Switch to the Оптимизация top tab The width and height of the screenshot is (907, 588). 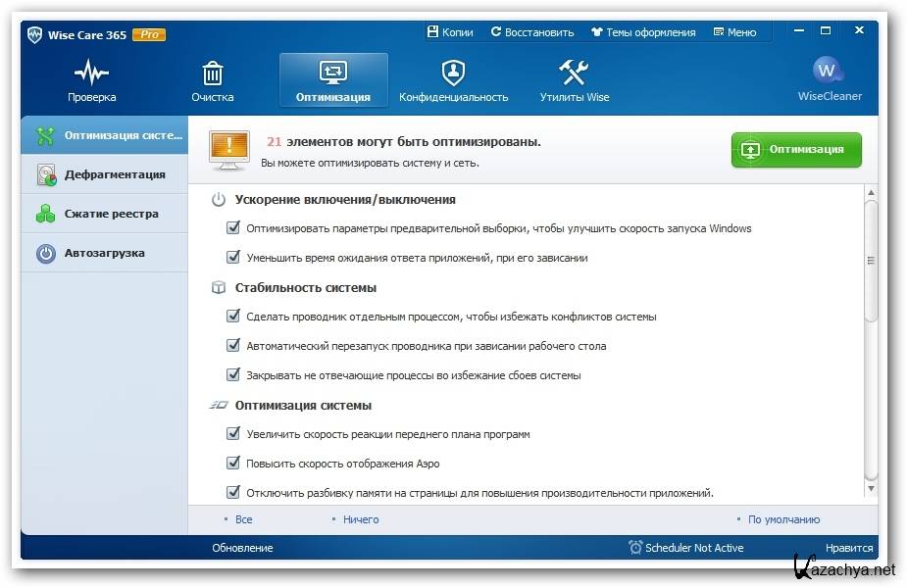pyautogui.click(x=333, y=79)
